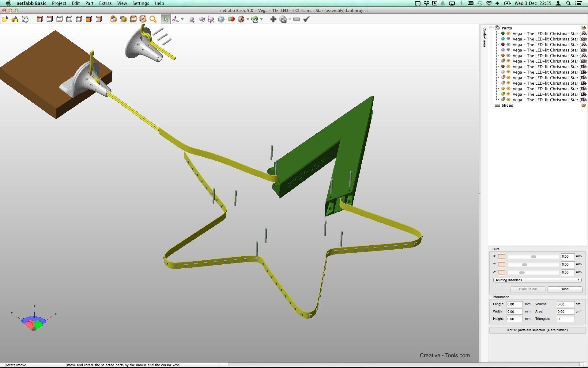This screenshot has height=368, width=588.
Task: Click the add primitive shapes icon
Action: click(15, 19)
